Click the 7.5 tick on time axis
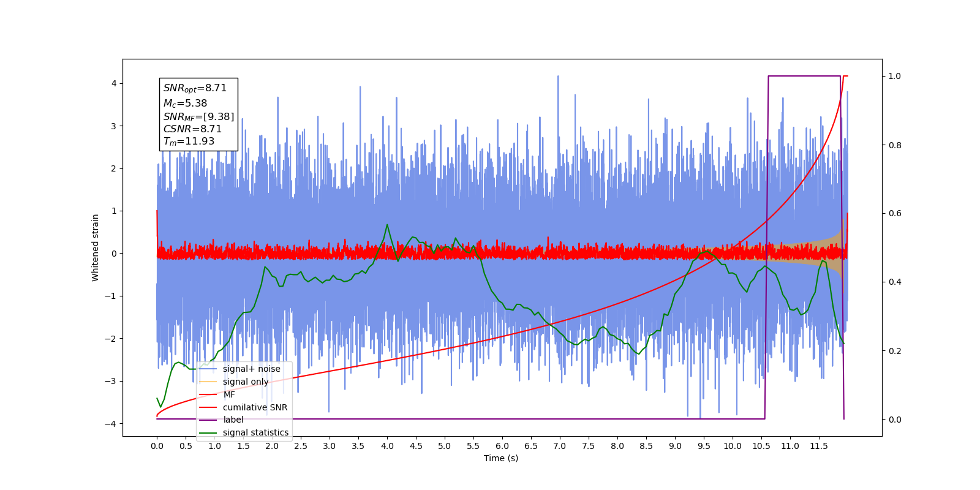This screenshot has height=490, width=980. (x=589, y=446)
